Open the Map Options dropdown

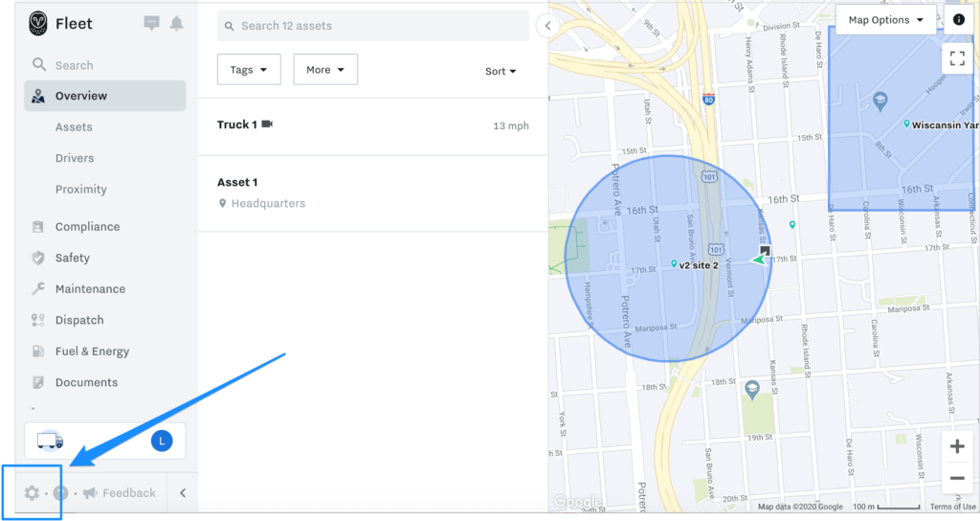885,20
